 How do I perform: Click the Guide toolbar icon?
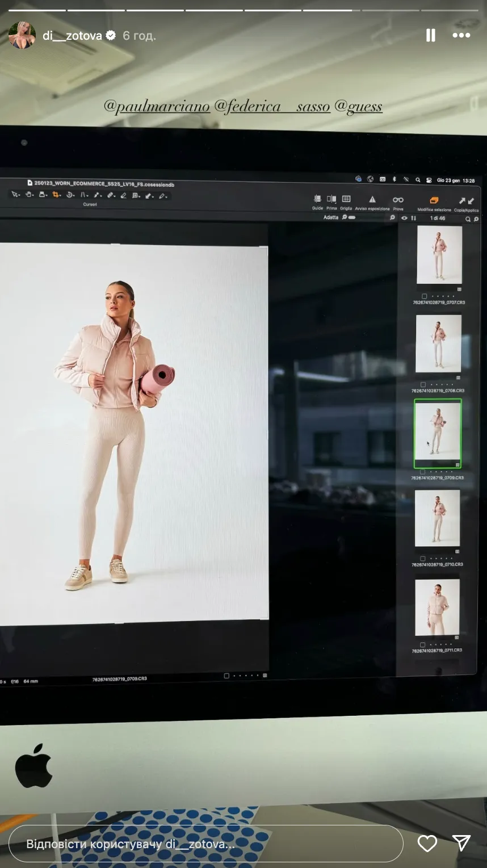tap(317, 199)
